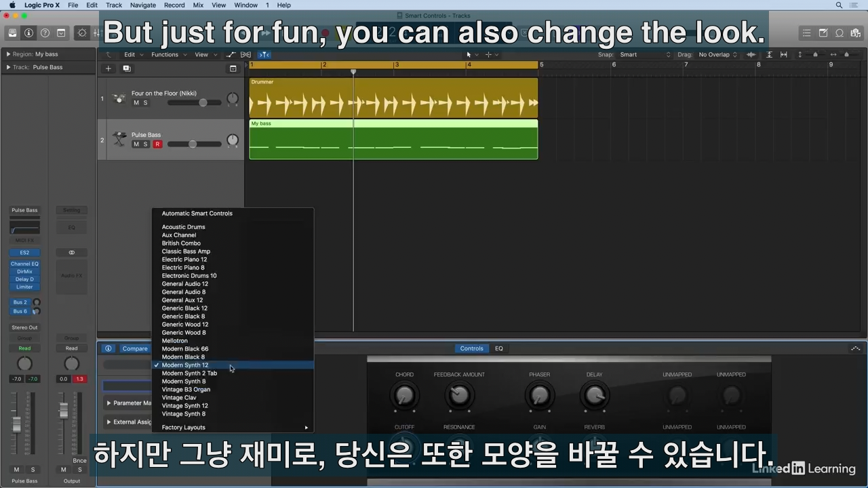Screen dimensions: 868x488
Task: Click the waveform zoom button
Action: tap(751, 55)
